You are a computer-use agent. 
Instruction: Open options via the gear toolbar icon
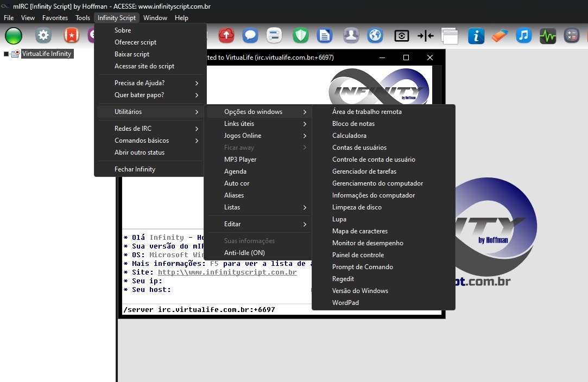pos(43,36)
